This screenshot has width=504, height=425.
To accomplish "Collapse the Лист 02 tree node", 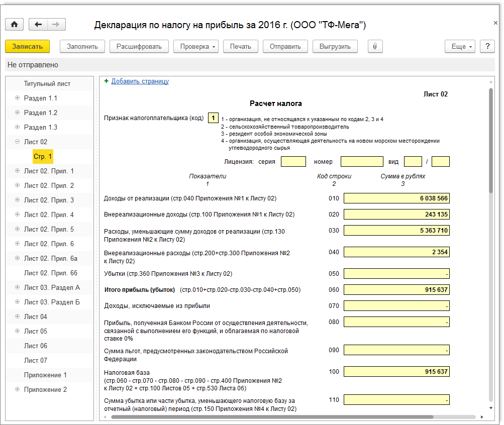I will click(x=18, y=142).
